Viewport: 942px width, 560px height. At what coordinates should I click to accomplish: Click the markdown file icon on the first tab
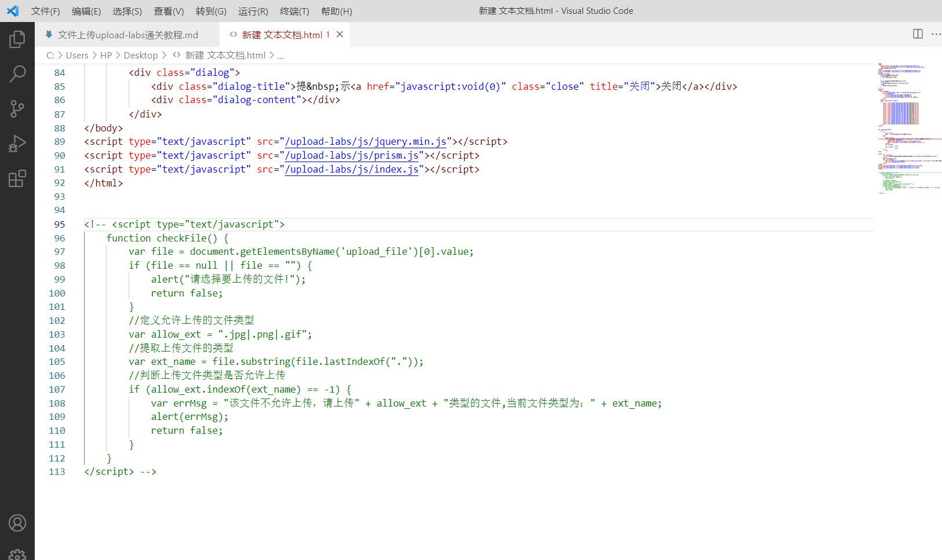pos(49,35)
